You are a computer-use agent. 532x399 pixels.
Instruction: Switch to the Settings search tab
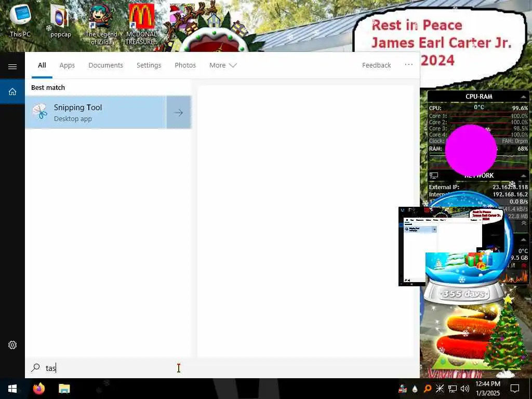coord(149,65)
